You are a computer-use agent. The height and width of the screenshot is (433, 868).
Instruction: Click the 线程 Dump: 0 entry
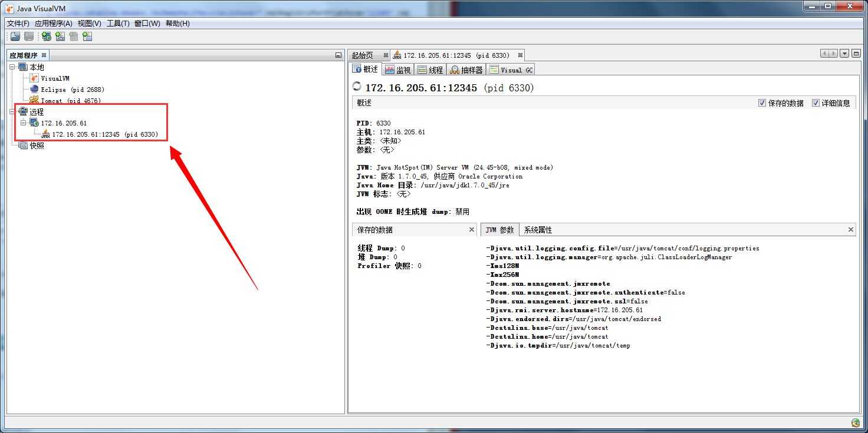pos(381,248)
